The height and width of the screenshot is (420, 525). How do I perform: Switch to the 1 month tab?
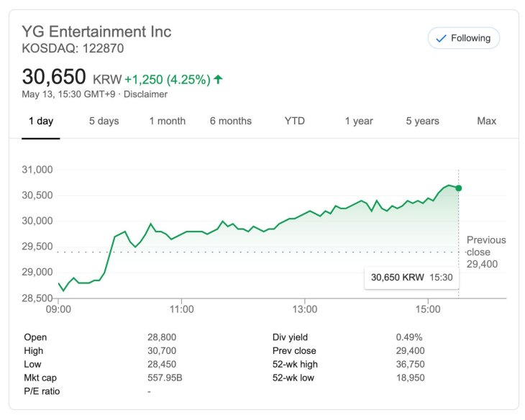click(167, 121)
